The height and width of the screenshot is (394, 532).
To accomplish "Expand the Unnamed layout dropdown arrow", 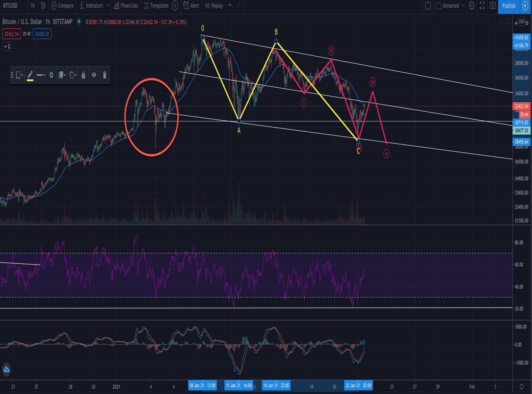I will click(463, 6).
